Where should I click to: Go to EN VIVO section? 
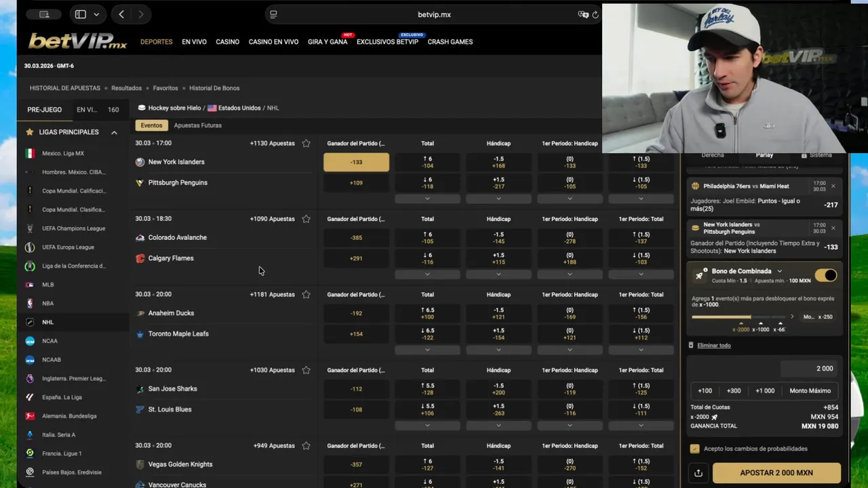pyautogui.click(x=194, y=42)
